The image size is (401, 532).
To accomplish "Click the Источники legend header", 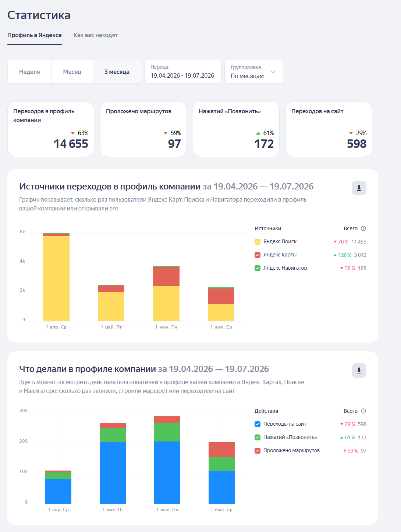I will pyautogui.click(x=268, y=228).
